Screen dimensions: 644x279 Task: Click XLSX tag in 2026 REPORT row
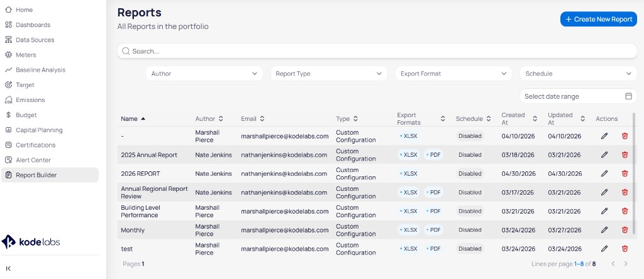pyautogui.click(x=408, y=174)
